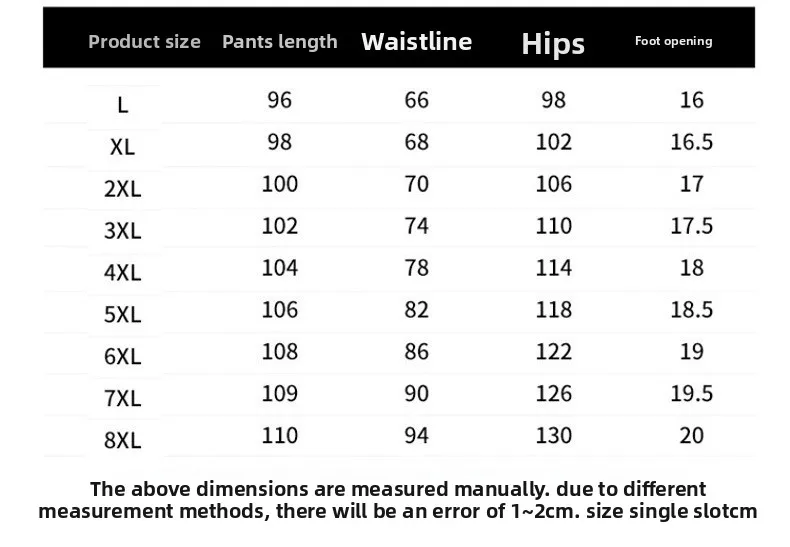Click the Product size column header

[x=144, y=42]
